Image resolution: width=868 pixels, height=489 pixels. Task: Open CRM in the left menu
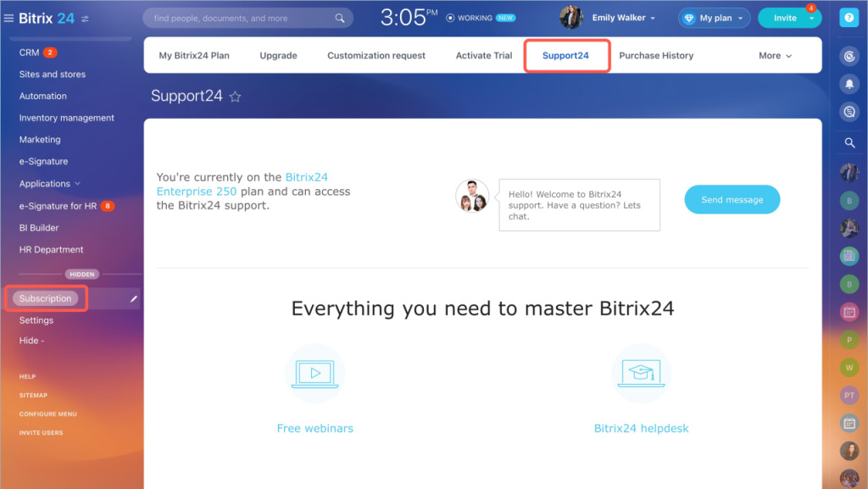29,53
